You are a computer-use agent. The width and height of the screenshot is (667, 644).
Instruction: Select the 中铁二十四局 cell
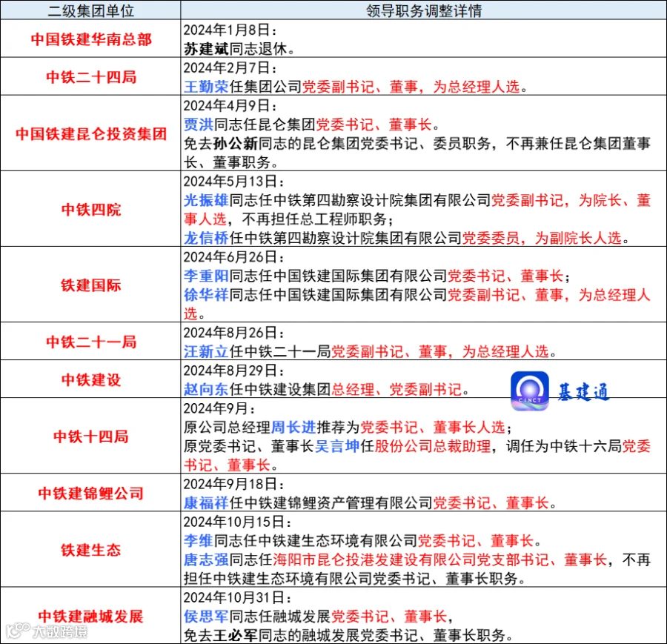point(90,77)
